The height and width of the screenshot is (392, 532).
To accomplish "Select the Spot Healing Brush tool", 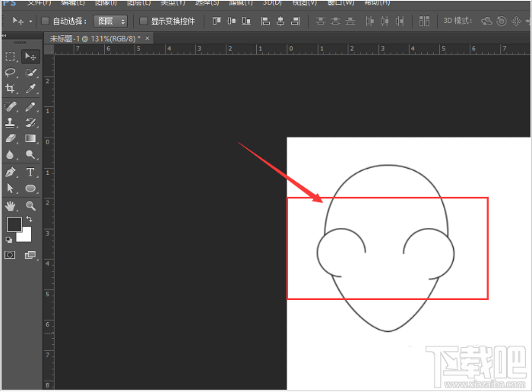I will coord(11,107).
